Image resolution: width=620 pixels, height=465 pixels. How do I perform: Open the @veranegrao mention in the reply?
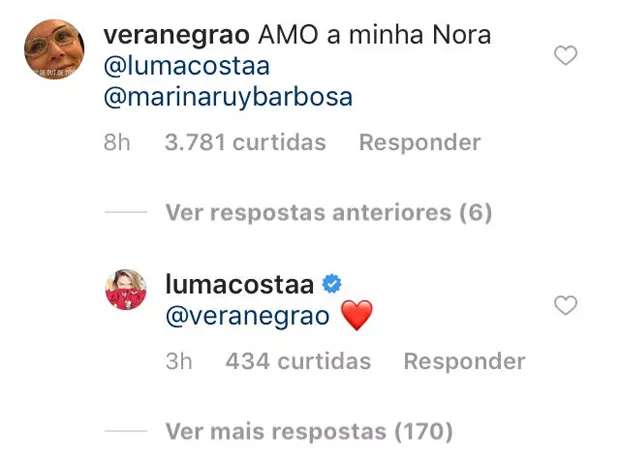[246, 316]
